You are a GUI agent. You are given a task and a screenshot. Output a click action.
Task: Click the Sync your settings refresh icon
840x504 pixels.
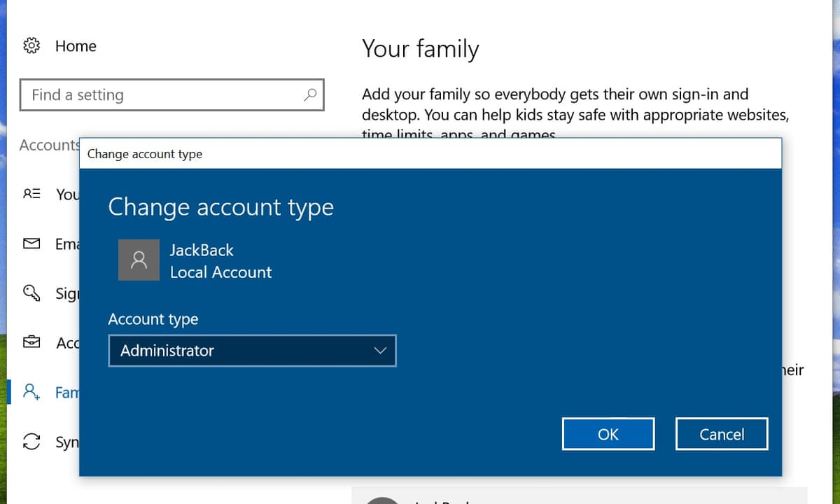coord(31,442)
